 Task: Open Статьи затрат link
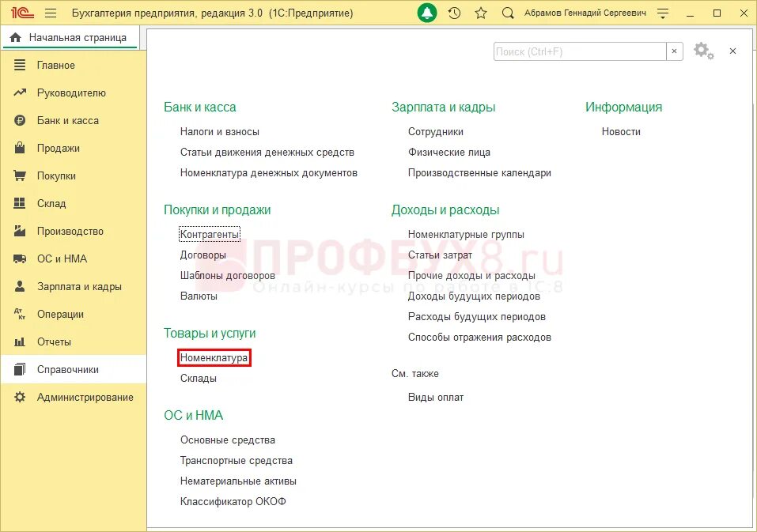point(441,255)
